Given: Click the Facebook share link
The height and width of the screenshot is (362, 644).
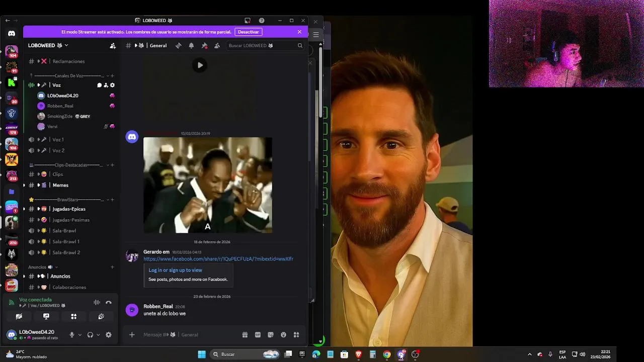Looking at the screenshot, I should point(218,259).
